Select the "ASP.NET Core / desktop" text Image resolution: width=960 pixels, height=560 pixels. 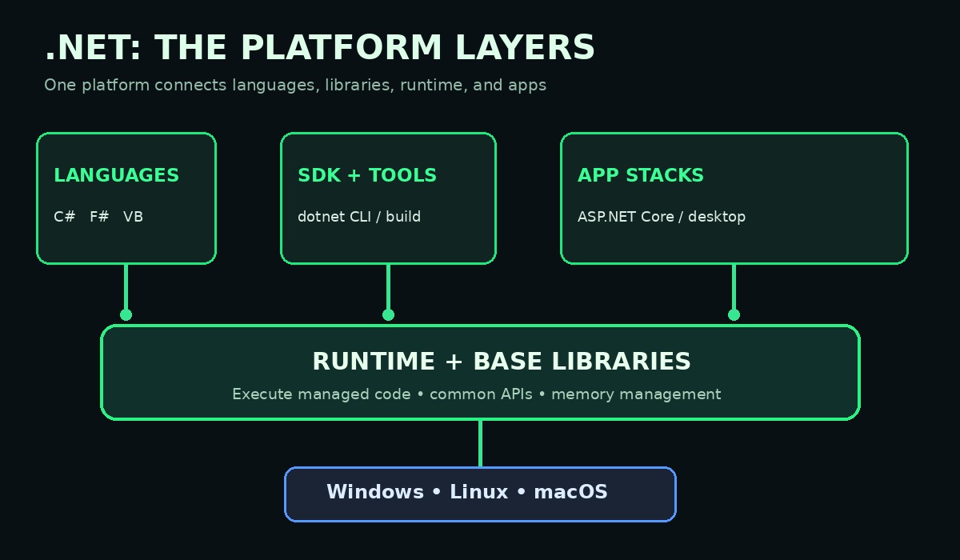click(662, 217)
